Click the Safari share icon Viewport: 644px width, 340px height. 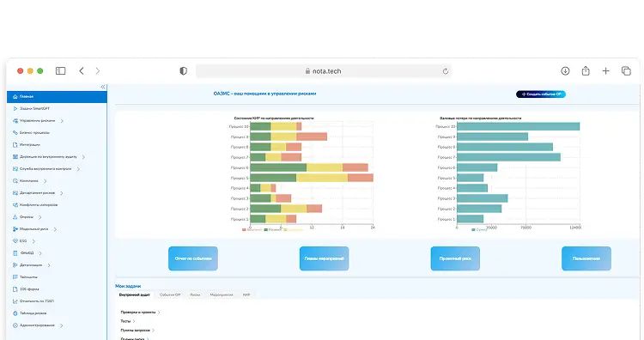tap(586, 71)
